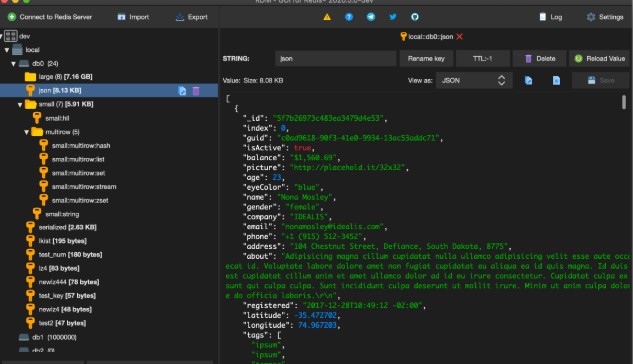Open the GitHub icon in toolbar
Image resolution: width=633 pixels, height=364 pixels.
[415, 17]
